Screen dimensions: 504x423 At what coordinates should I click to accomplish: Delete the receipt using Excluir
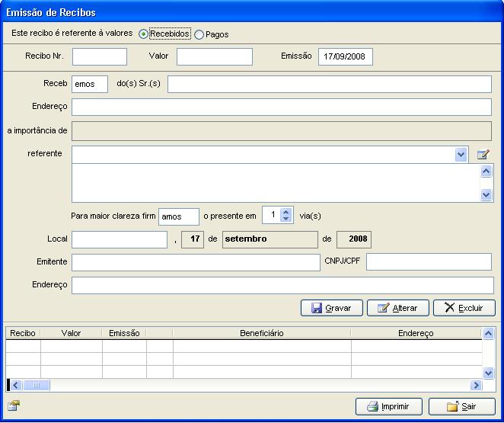click(x=464, y=308)
